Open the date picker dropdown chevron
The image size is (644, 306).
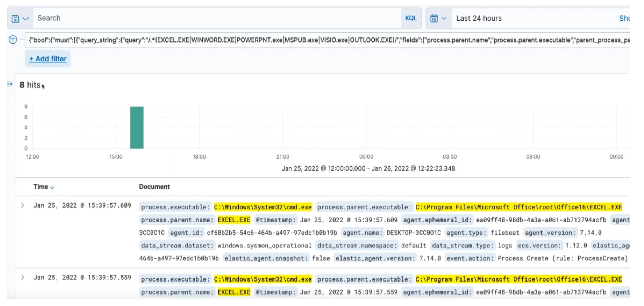[x=444, y=18]
